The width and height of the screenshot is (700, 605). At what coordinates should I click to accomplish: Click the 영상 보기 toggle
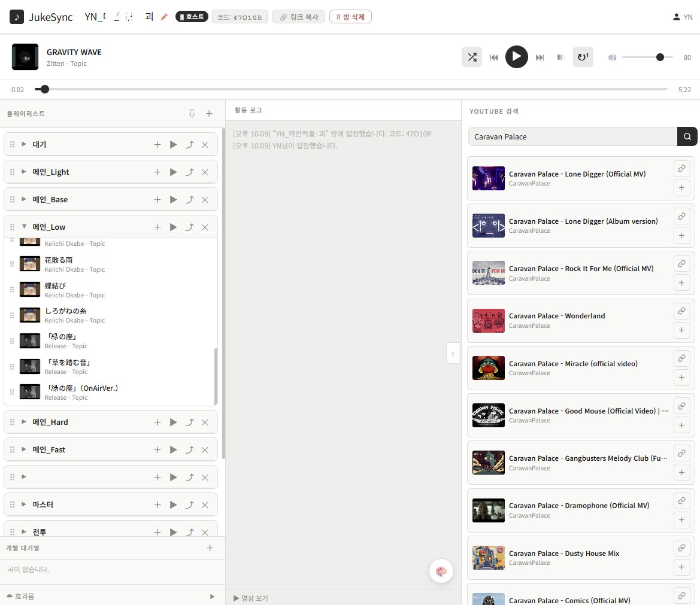(251, 598)
